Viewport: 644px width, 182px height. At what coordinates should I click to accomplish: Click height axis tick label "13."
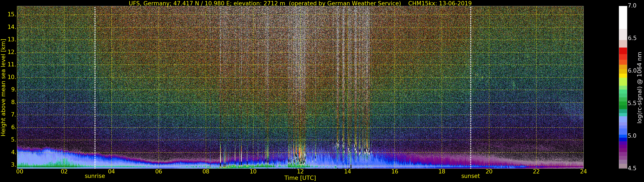(12, 40)
